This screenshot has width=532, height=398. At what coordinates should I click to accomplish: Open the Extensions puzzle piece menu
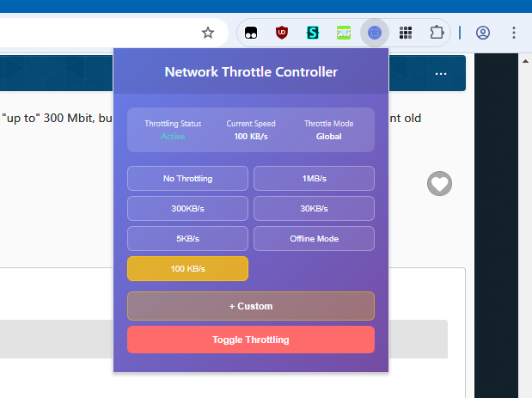coord(437,33)
